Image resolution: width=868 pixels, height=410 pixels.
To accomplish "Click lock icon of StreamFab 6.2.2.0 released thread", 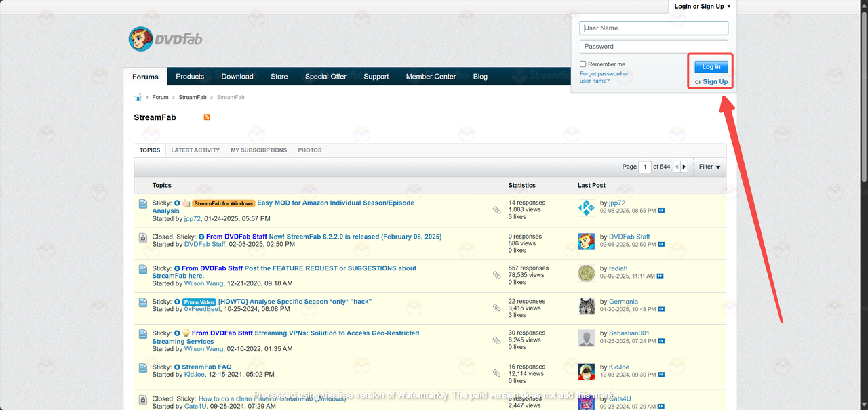I will point(143,237).
